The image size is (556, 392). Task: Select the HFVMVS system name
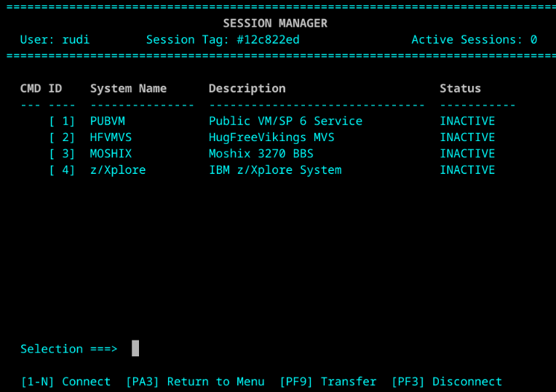(111, 137)
